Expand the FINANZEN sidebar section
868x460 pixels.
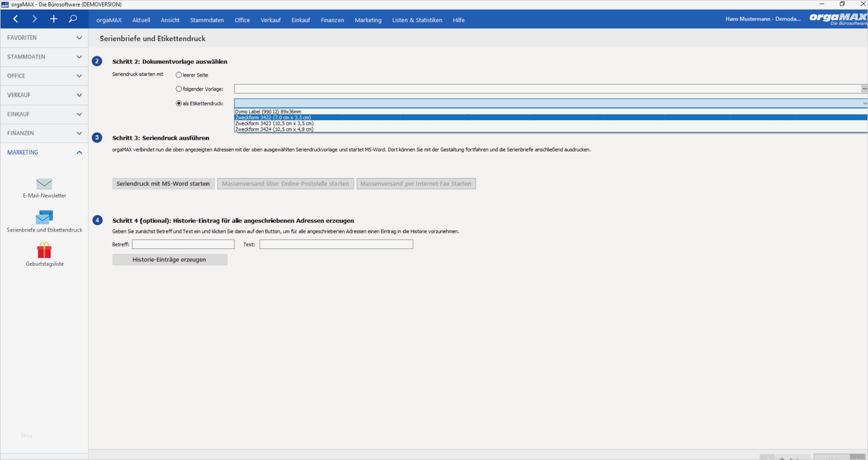44,133
